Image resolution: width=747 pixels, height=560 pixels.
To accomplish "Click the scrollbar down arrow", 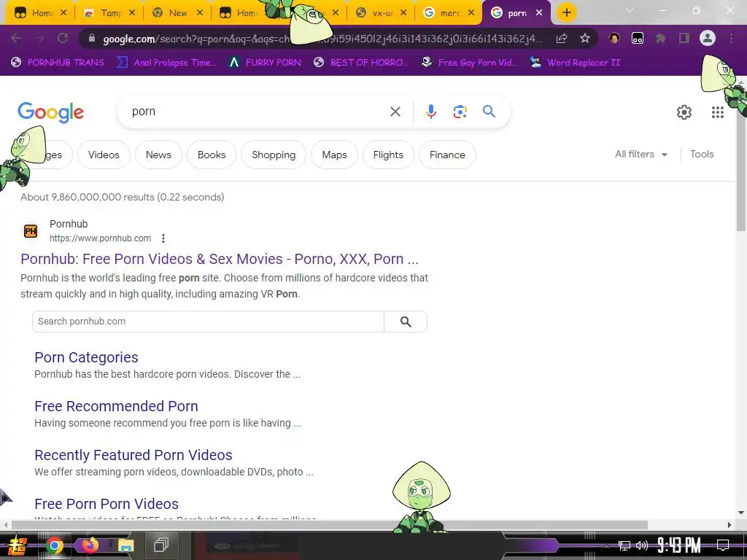I will (741, 513).
